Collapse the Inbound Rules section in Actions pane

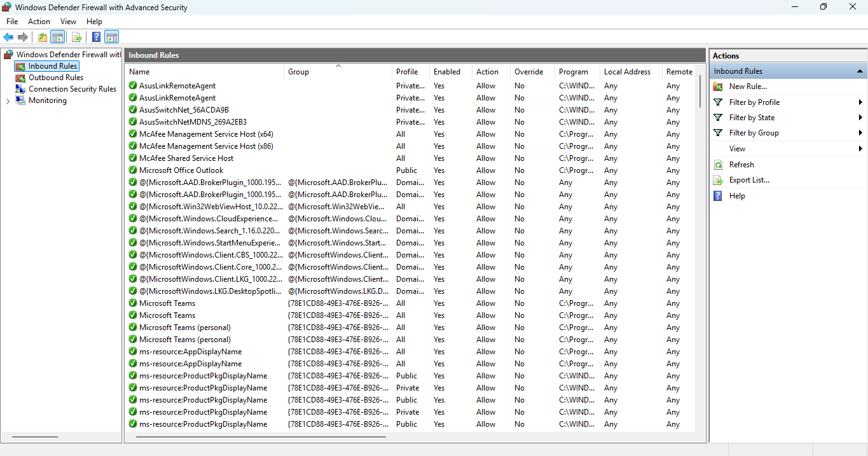pyautogui.click(x=860, y=71)
